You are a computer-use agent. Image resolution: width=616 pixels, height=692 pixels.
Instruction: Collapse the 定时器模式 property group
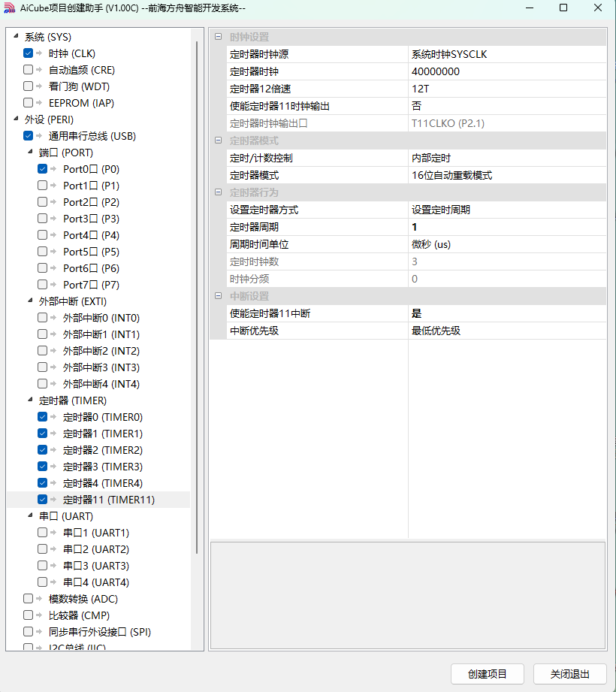pos(218,141)
